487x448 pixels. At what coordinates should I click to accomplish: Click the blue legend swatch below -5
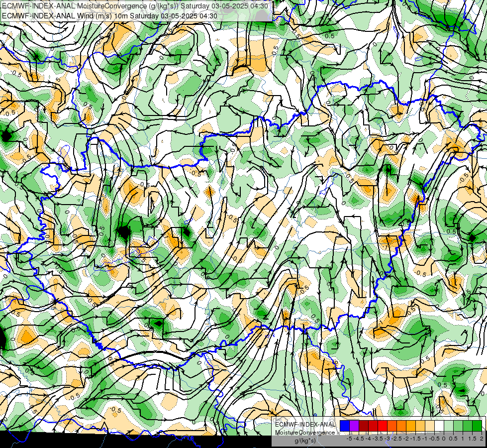click(x=345, y=426)
